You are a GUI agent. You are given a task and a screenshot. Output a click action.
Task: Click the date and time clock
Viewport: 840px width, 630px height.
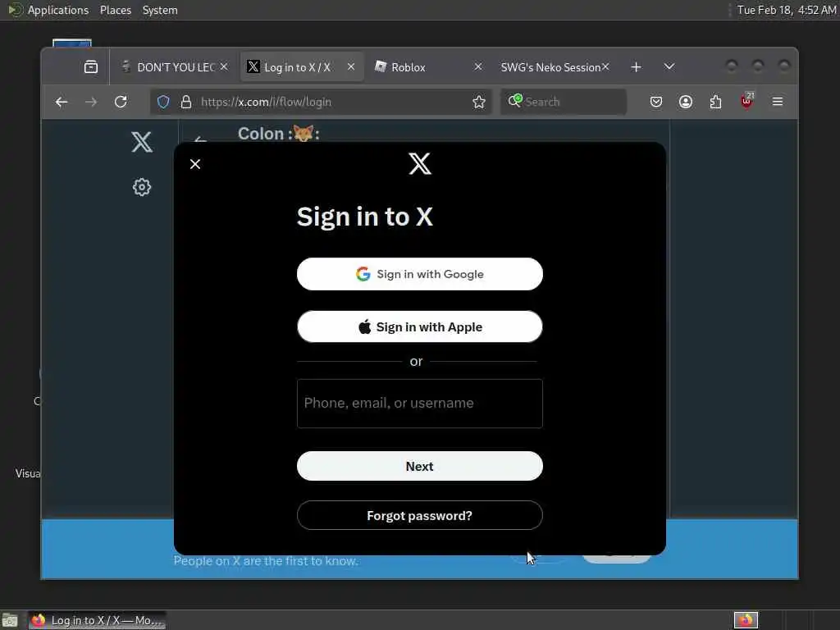coord(787,10)
